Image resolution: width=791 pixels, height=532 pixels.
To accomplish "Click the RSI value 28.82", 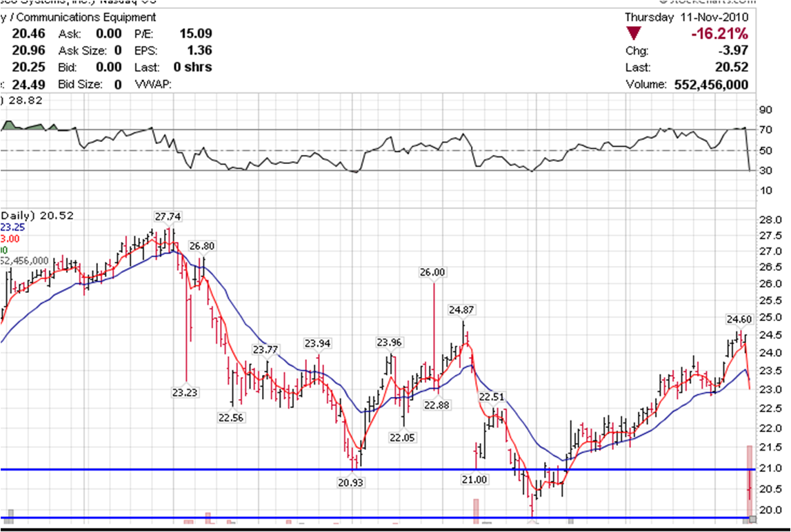I will [x=24, y=101].
